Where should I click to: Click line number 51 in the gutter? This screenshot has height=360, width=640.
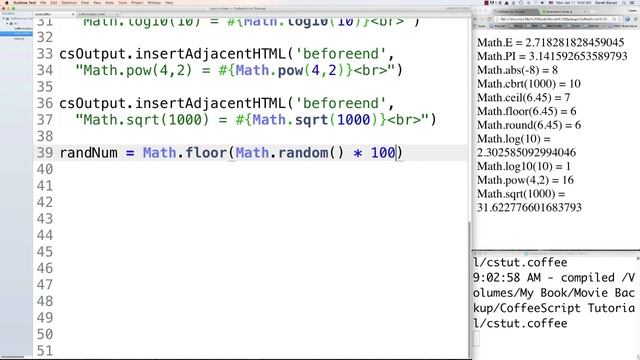[44, 351]
